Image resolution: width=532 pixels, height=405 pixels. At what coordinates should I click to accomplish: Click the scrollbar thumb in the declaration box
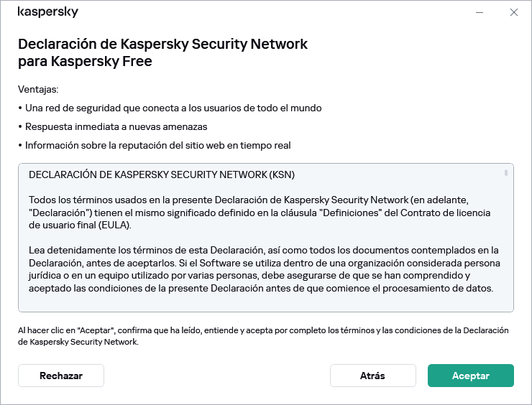506,173
